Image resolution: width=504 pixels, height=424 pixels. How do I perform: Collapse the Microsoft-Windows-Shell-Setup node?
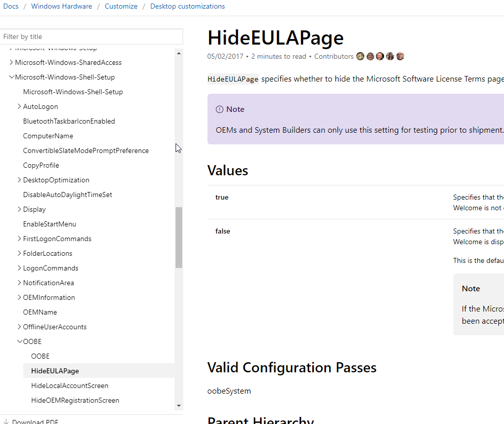click(11, 77)
